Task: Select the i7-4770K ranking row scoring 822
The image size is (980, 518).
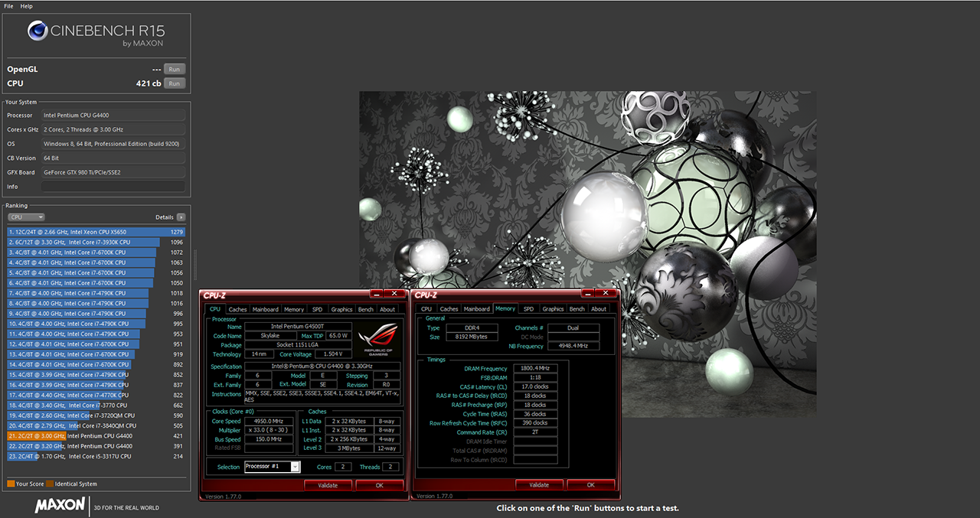Action: [x=96, y=395]
